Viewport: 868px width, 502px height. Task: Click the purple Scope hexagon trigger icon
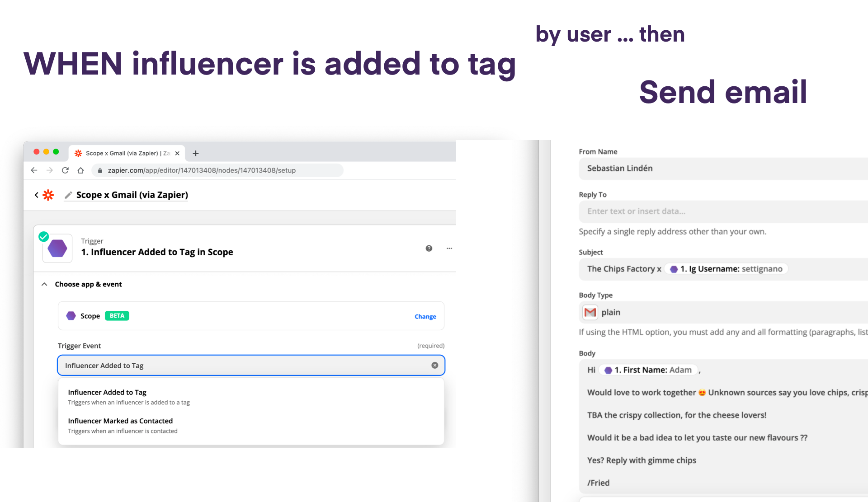click(57, 248)
